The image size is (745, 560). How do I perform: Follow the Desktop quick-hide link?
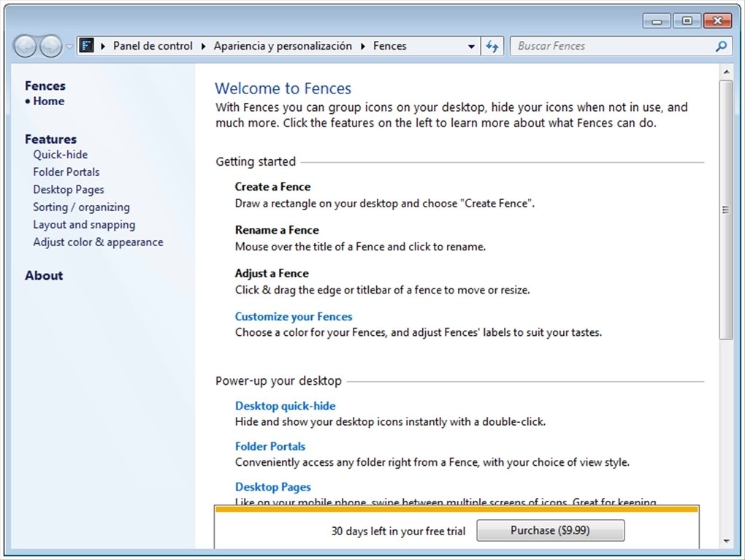pyautogui.click(x=285, y=406)
